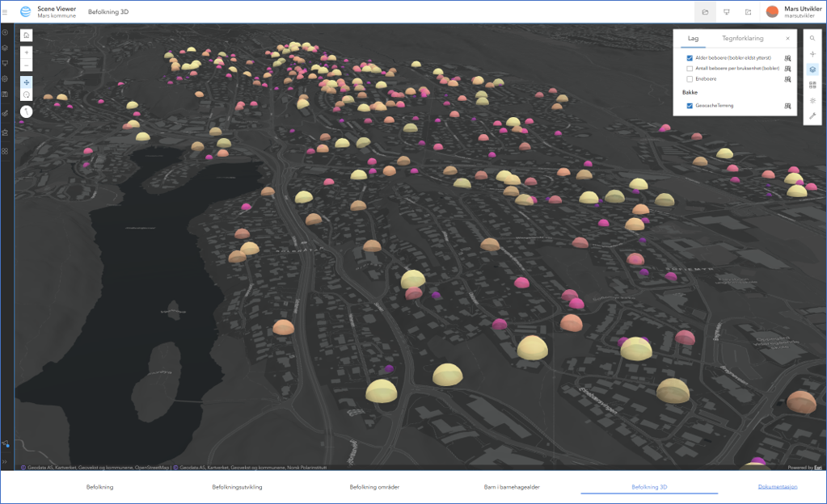This screenshot has width=827, height=504.
Task: Open the Mars Utvikler profile menu
Action: 795,11
